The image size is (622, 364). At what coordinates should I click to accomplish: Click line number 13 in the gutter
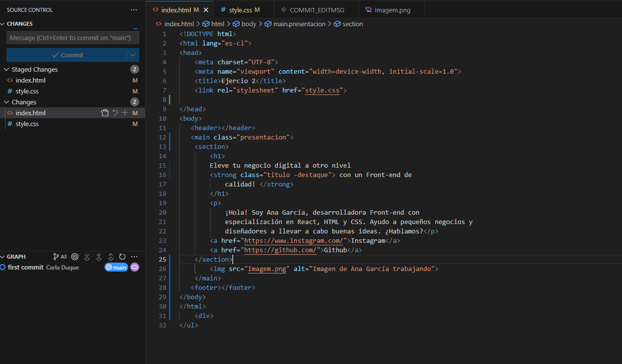click(162, 147)
